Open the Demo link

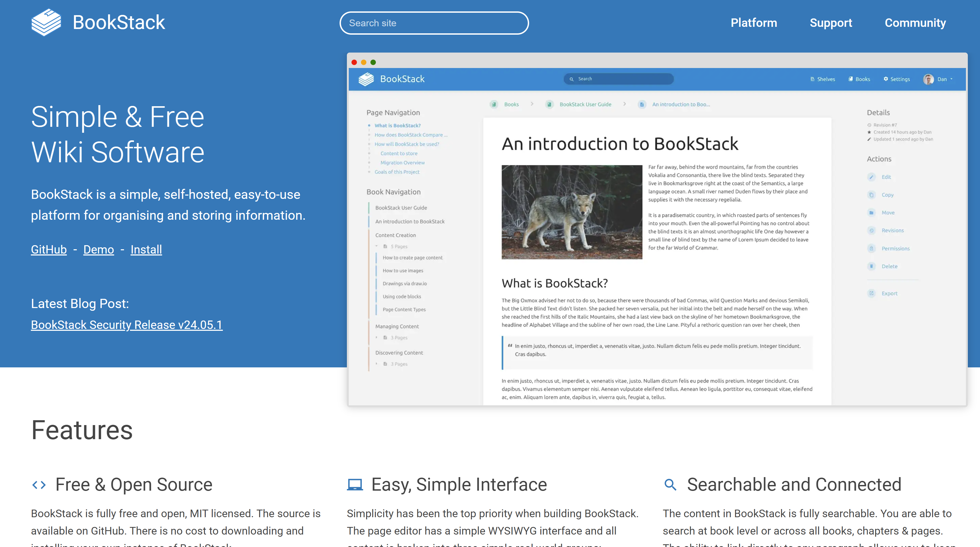(x=99, y=249)
